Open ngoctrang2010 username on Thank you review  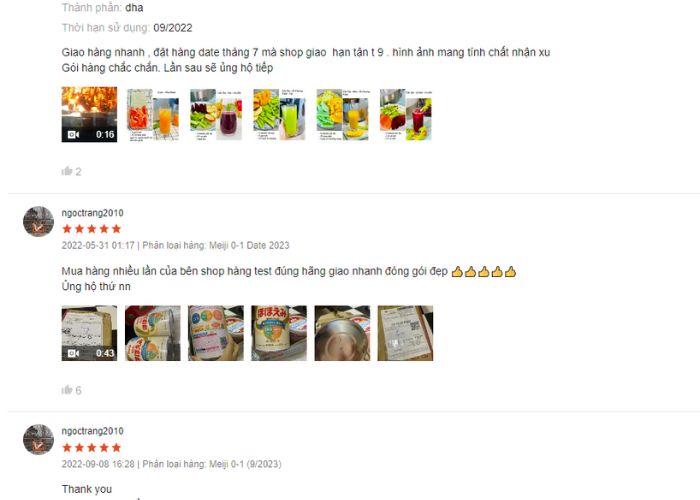(92, 431)
